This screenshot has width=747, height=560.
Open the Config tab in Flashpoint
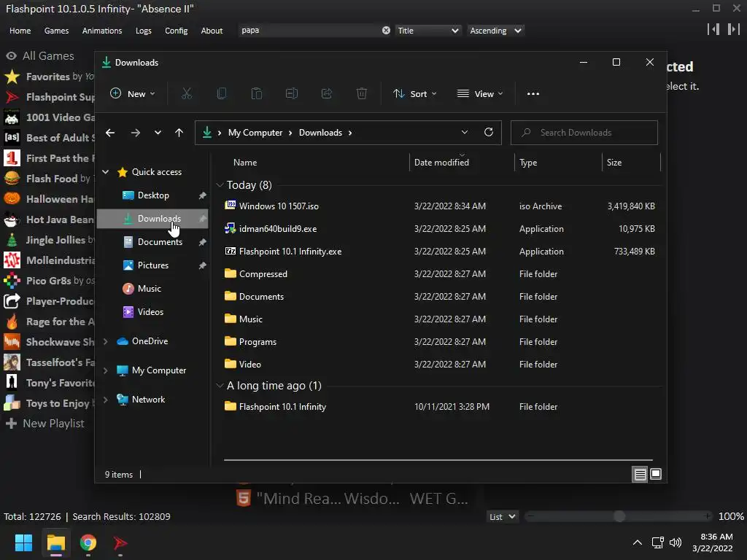(177, 31)
